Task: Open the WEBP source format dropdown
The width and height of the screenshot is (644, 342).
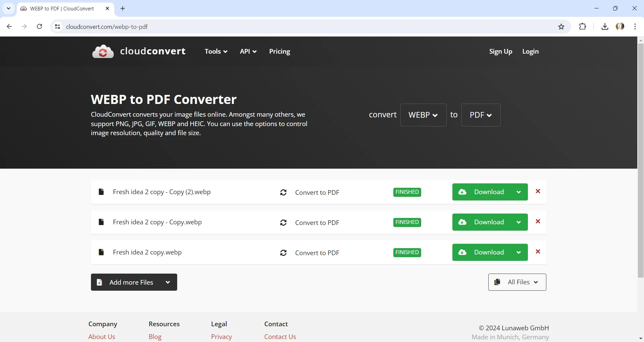Action: [x=423, y=115]
